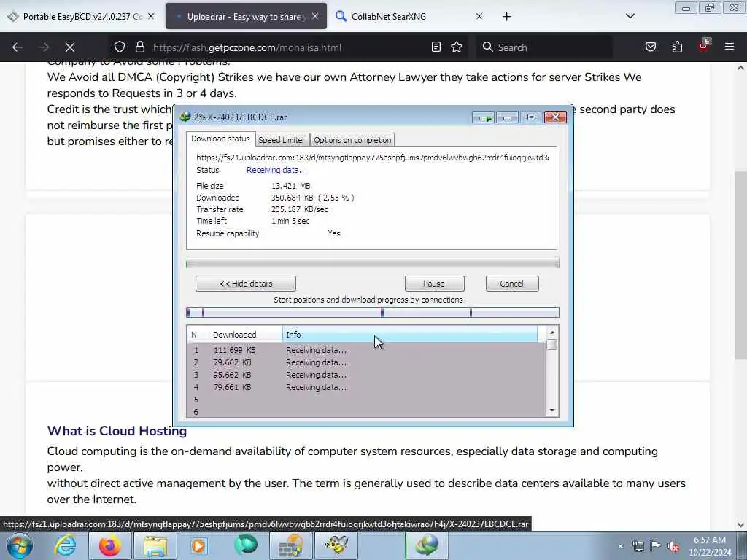Open Action Center flag tray icon
Image resolution: width=747 pixels, height=560 pixels.
(x=656, y=546)
